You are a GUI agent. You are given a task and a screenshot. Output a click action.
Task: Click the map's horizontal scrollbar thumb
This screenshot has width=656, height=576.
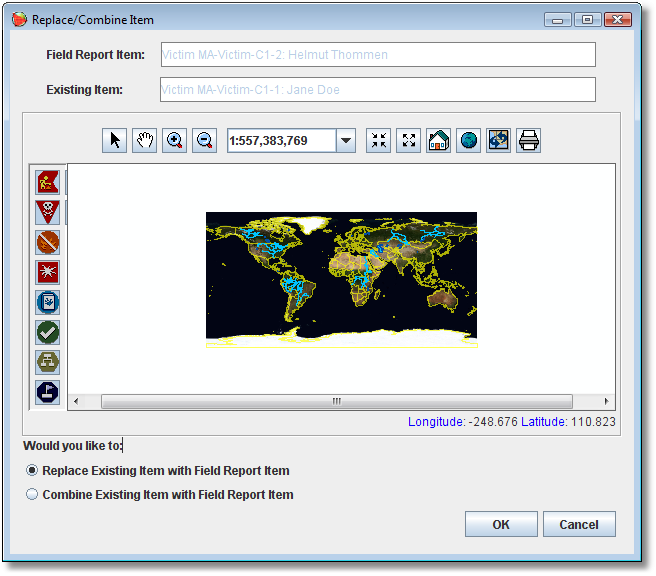[336, 401]
